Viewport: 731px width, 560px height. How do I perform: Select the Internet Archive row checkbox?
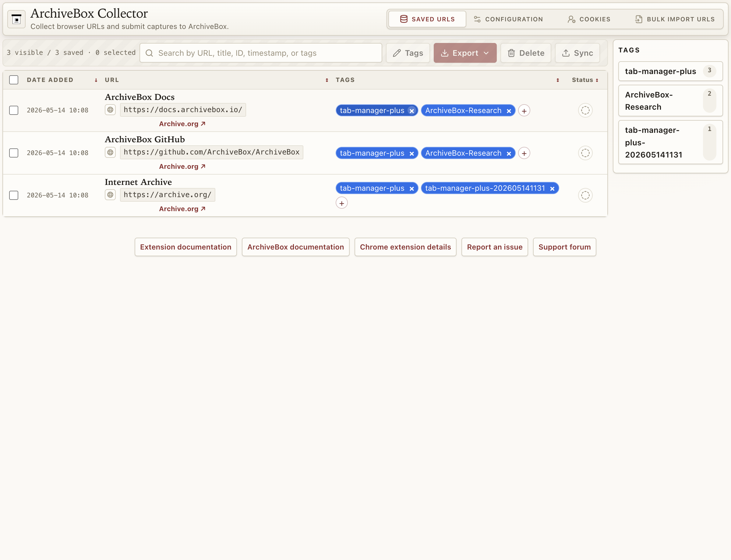pyautogui.click(x=14, y=195)
